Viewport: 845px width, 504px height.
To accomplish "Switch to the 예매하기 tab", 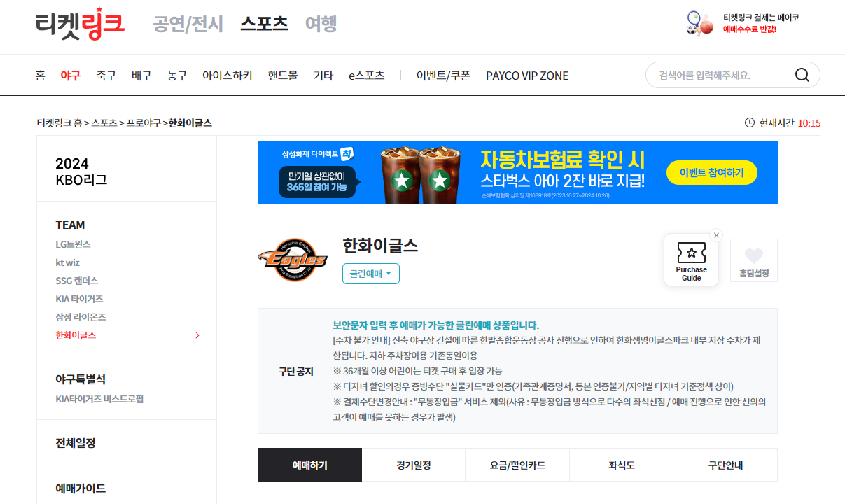I will [x=309, y=465].
